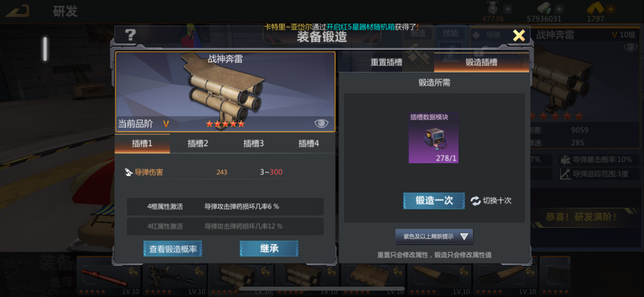Screen dimensions: 644x297
Task: Tap the plus icon beside 47736 currency
Action: pyautogui.click(x=508, y=9)
